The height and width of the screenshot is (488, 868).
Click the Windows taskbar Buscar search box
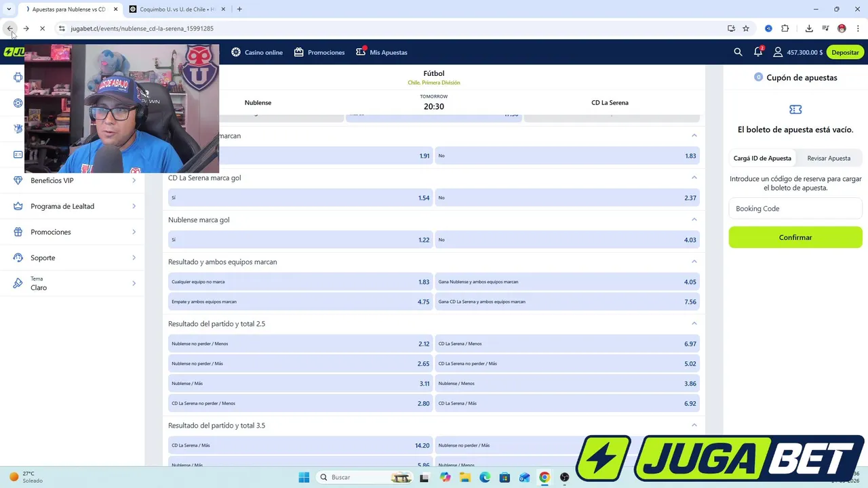pyautogui.click(x=365, y=477)
